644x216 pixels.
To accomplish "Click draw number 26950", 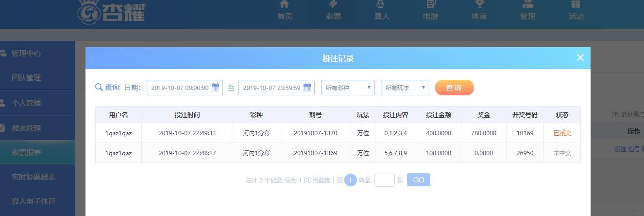I will [525, 153].
